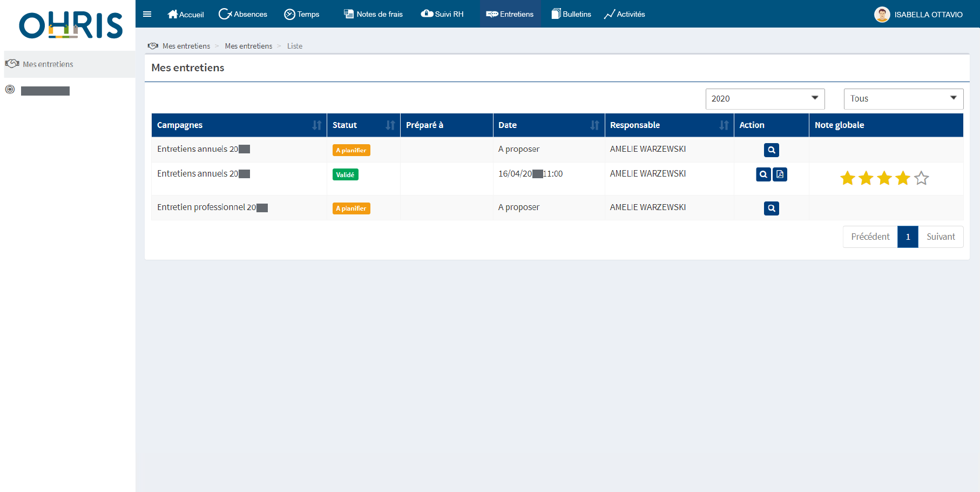Sort table by Statut column
The height and width of the screenshot is (492, 980).
[390, 125]
